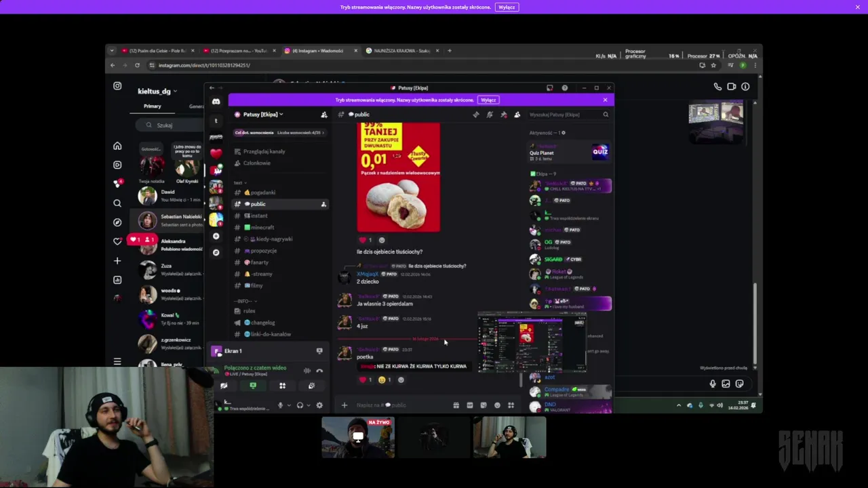
Task: Start Instagram video call icon
Action: [732, 87]
